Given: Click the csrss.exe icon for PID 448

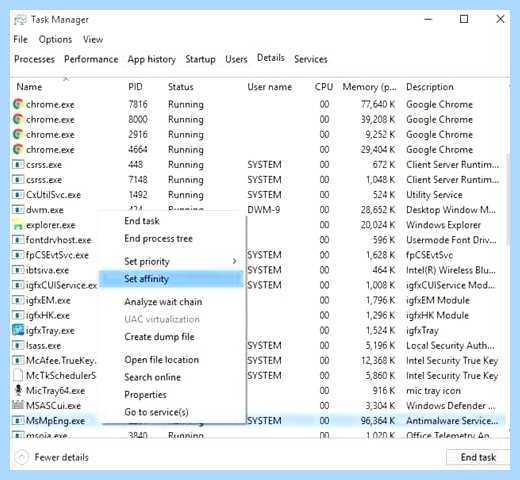Looking at the screenshot, I should pos(18,164).
